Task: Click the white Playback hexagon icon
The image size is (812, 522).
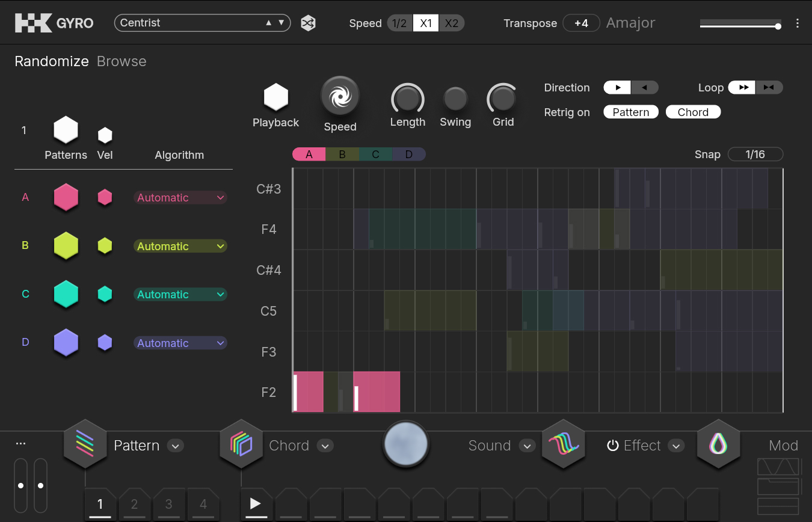Action: pos(276,97)
